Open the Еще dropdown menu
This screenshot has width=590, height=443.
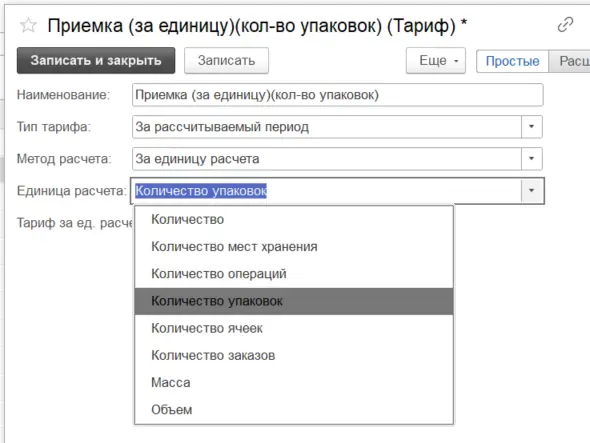pos(436,61)
